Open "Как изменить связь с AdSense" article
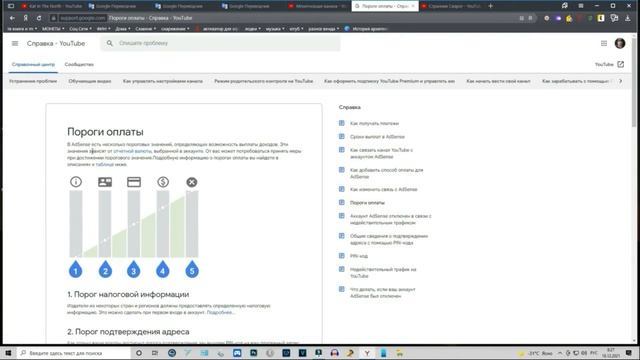 383,189
